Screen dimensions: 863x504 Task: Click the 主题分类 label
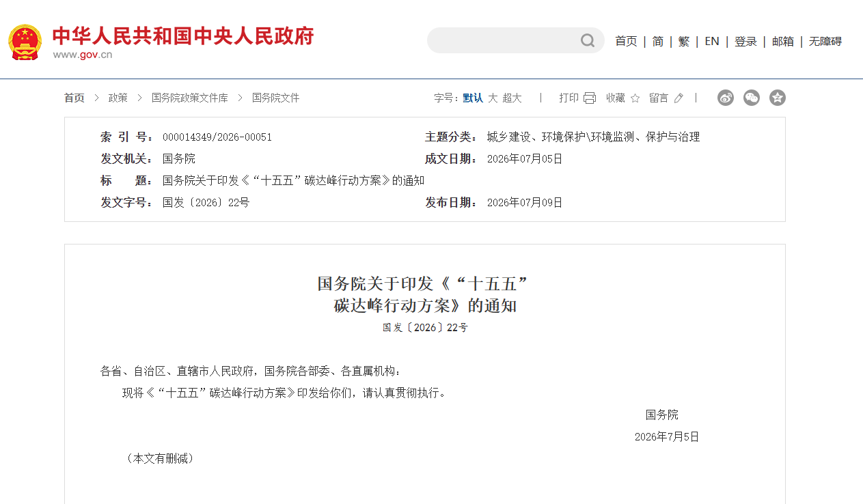[451, 137]
